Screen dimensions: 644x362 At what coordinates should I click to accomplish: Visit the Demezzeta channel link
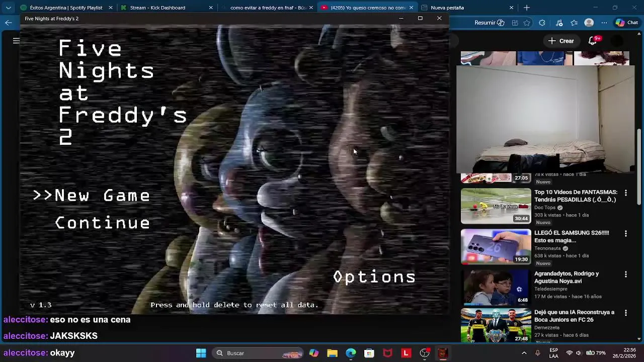pyautogui.click(x=547, y=328)
